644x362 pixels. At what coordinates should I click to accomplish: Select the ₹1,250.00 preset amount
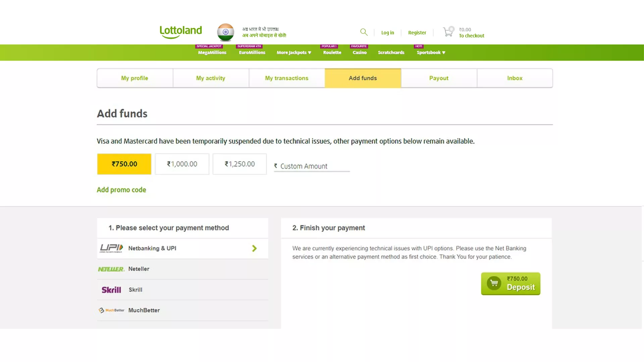click(239, 164)
